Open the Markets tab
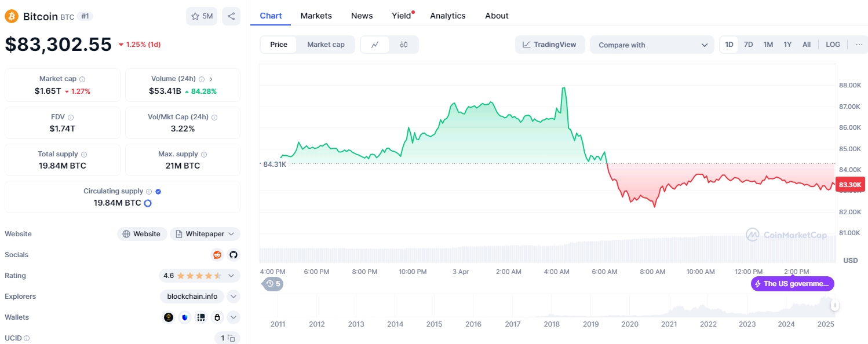This screenshot has height=344, width=868. (x=316, y=16)
